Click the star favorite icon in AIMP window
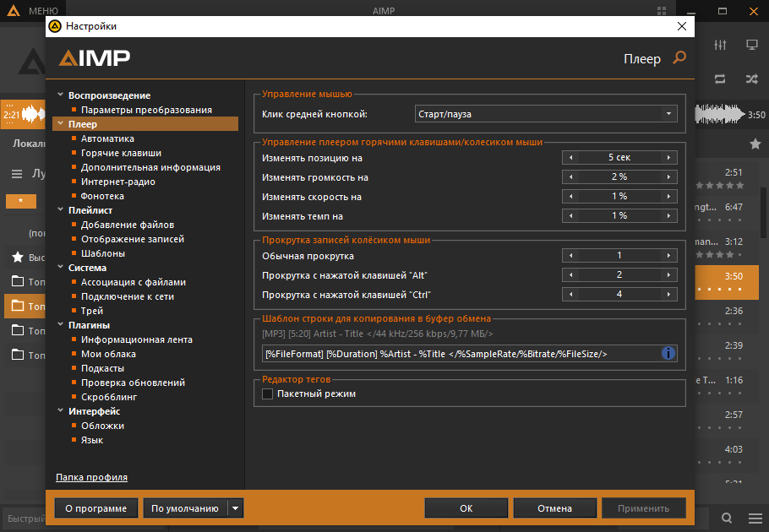769x532 pixels. (755, 144)
